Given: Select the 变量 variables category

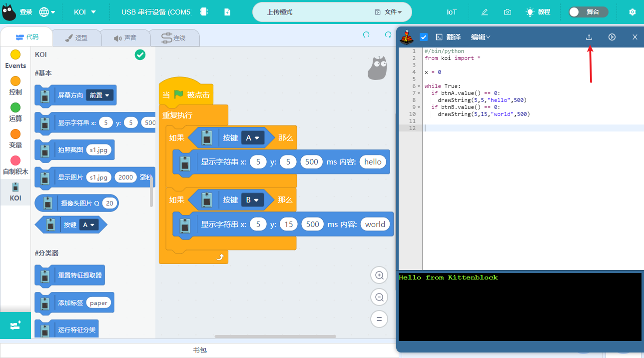Looking at the screenshot, I should [x=15, y=139].
